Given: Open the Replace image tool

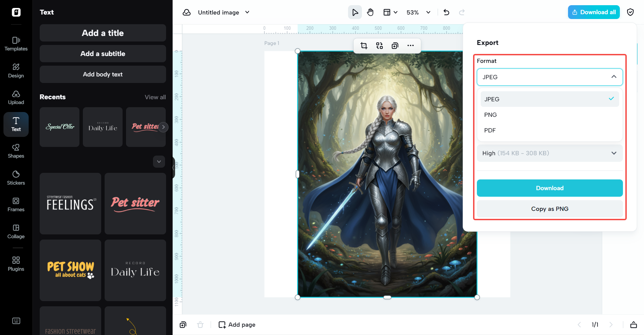Looking at the screenshot, I should point(379,45).
